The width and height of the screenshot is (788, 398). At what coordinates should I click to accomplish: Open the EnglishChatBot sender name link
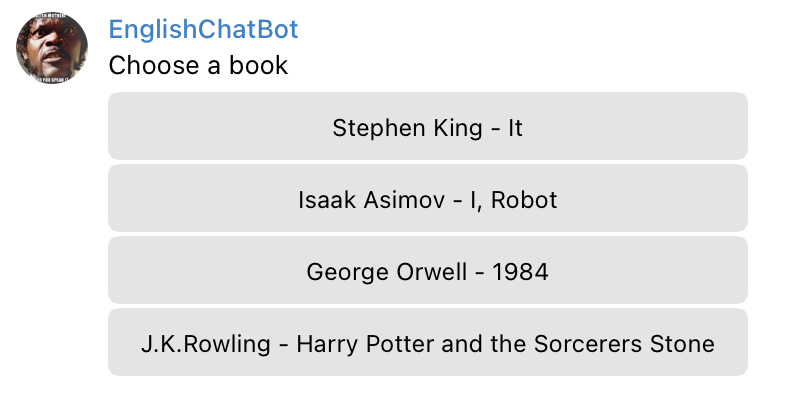coord(204,29)
